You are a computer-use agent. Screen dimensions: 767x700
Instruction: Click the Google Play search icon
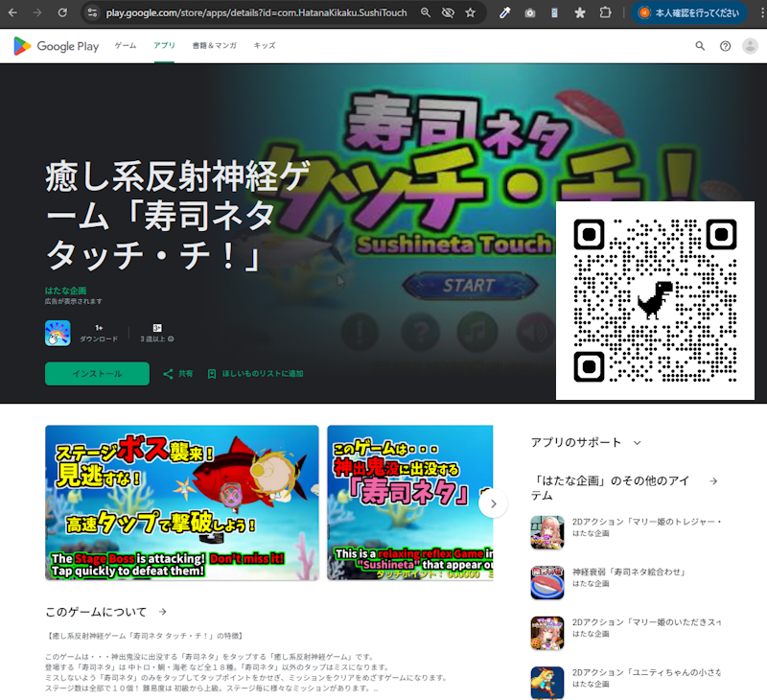pyautogui.click(x=700, y=45)
